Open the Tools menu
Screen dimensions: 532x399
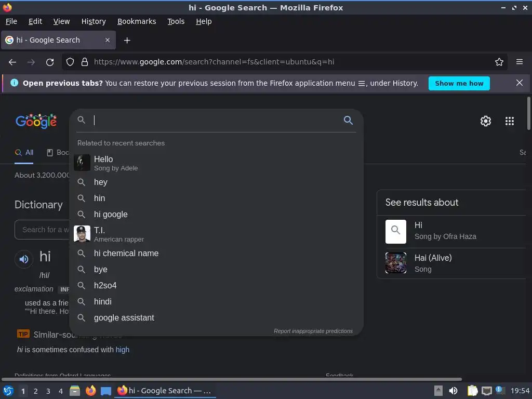tap(176, 21)
